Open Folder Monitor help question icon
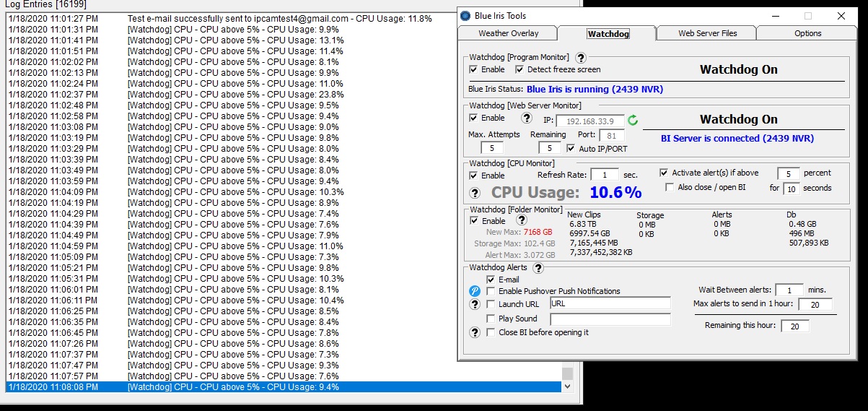 coord(522,220)
